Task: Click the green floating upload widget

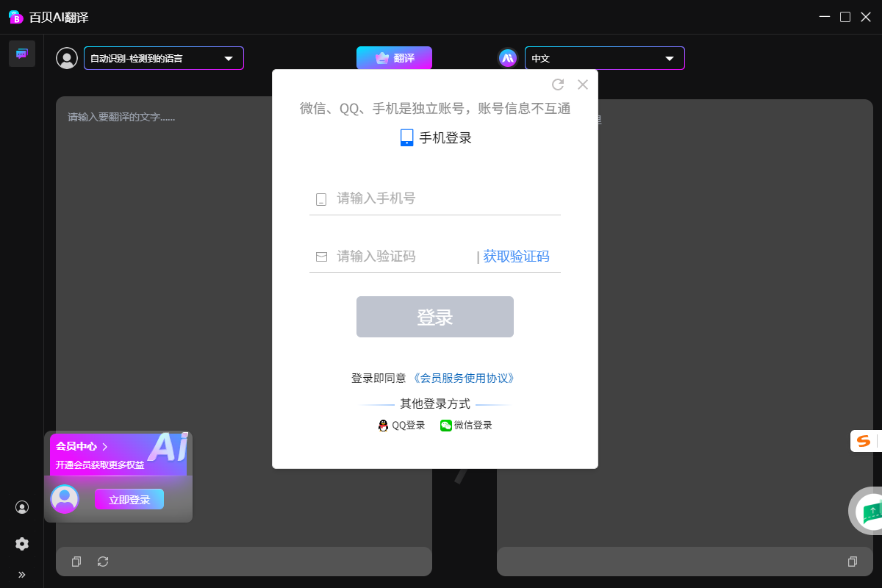Action: click(x=870, y=511)
